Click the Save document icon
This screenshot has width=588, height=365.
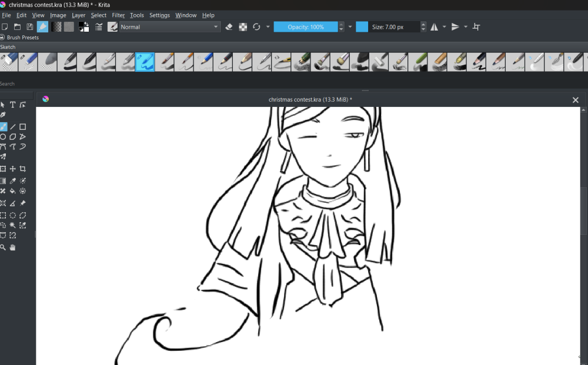(x=29, y=27)
